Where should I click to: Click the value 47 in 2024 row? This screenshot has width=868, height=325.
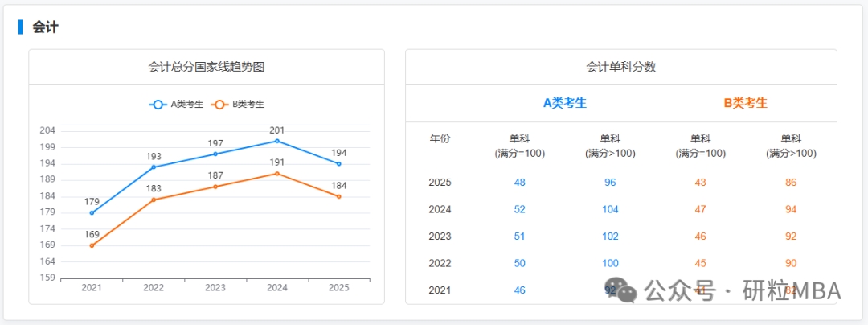(700, 209)
